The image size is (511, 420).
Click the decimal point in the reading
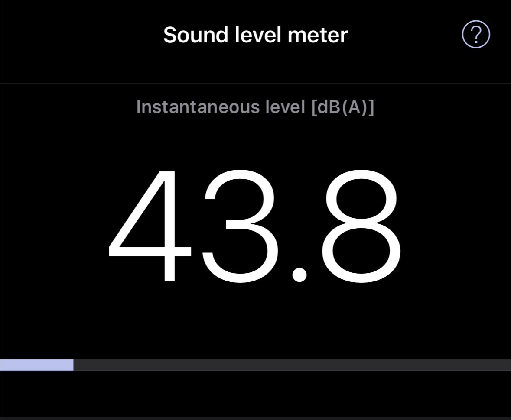299,275
